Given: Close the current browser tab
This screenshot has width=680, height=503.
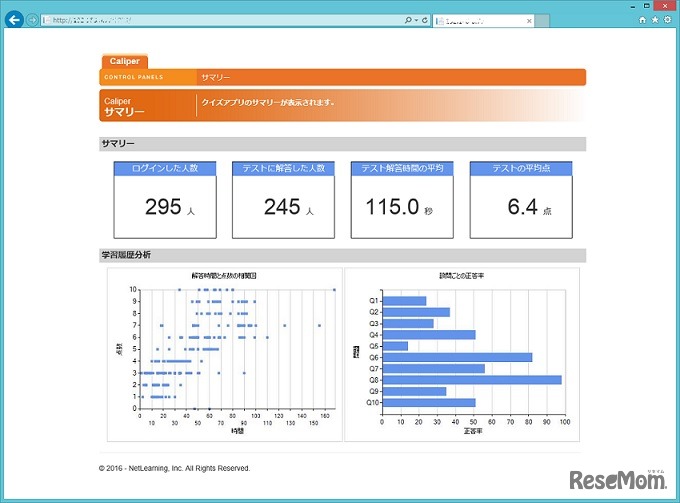Looking at the screenshot, I should click(529, 20).
